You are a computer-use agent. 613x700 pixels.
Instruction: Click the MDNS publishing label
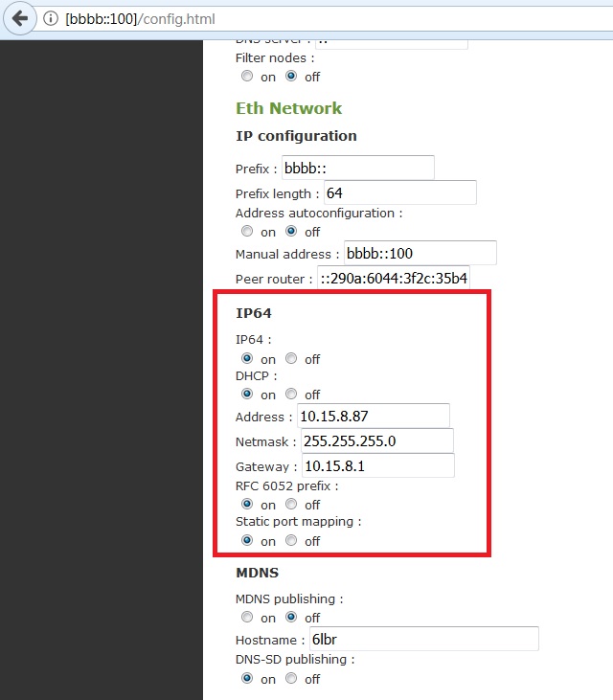pos(289,598)
